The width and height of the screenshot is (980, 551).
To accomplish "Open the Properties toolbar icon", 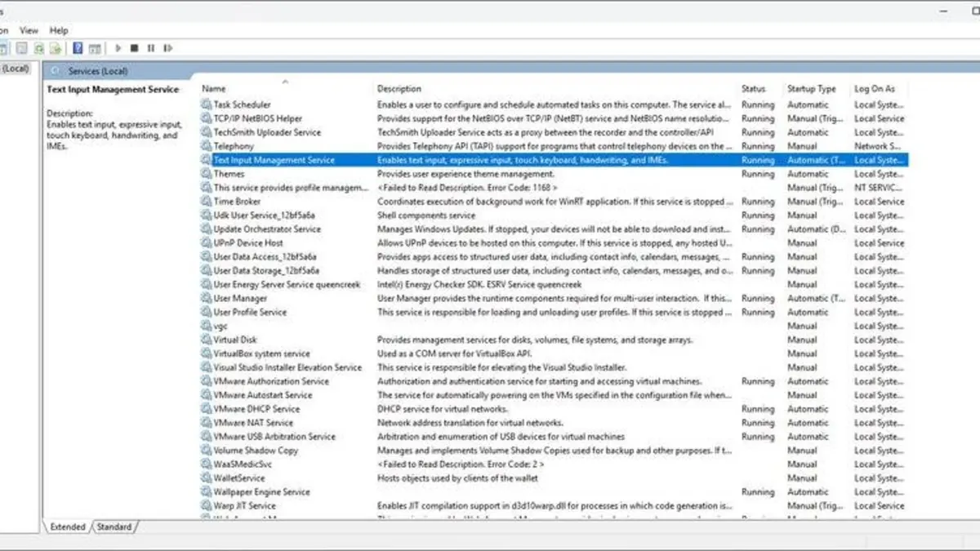I will click(21, 49).
